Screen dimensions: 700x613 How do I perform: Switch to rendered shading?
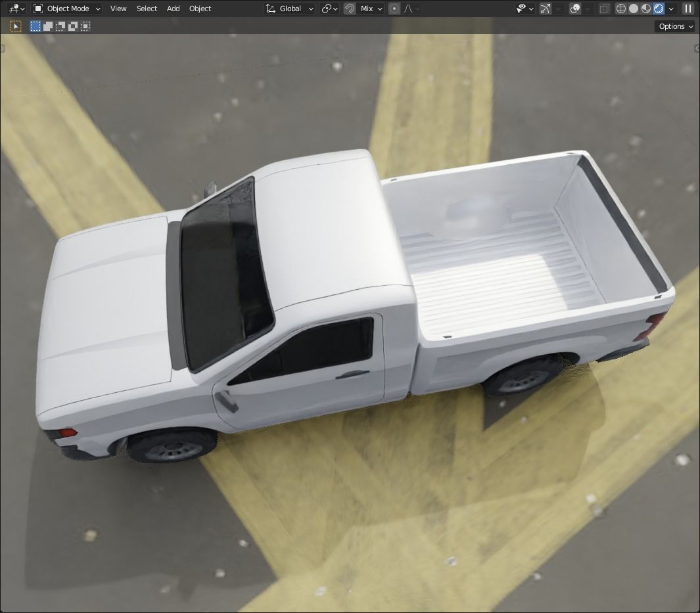click(x=659, y=9)
